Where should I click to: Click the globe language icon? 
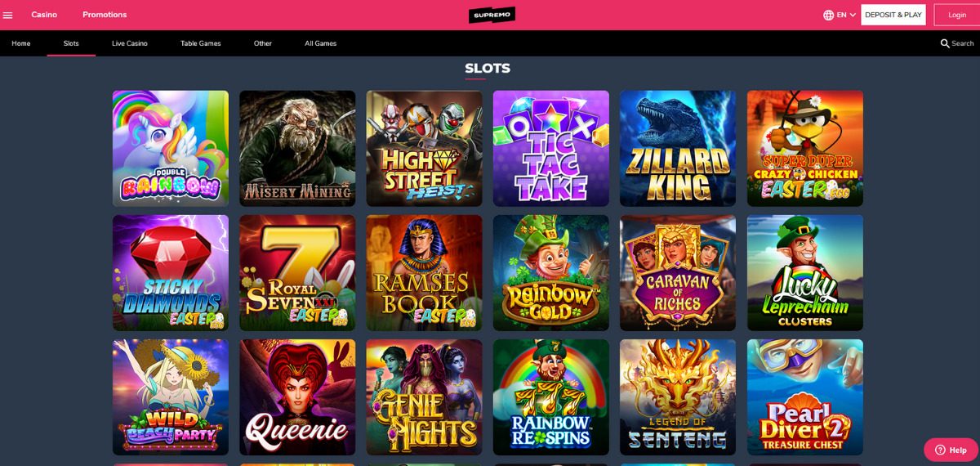[829, 15]
